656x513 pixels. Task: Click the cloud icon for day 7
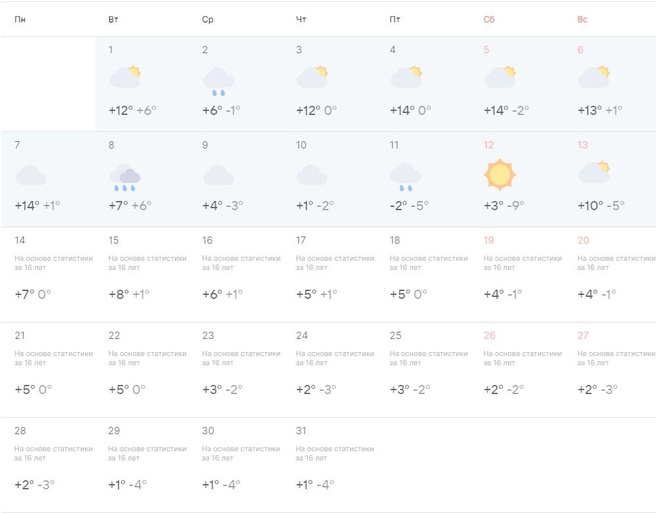pos(31,175)
